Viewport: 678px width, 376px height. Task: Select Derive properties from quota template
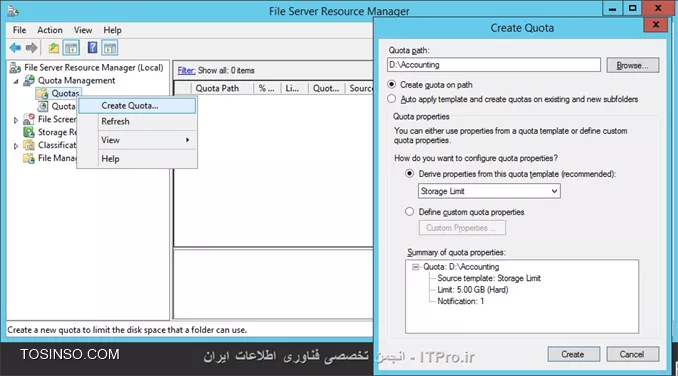409,174
